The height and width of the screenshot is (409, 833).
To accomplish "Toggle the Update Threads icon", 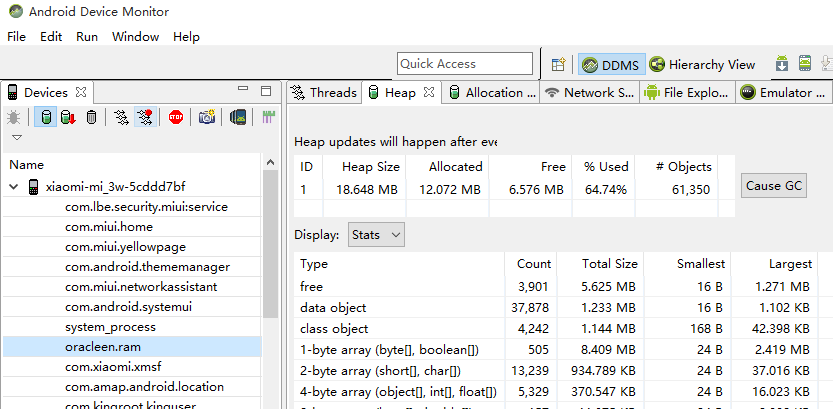I will [122, 117].
